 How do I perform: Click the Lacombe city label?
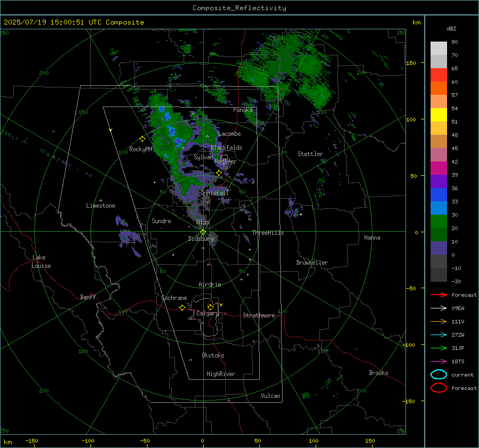(229, 134)
